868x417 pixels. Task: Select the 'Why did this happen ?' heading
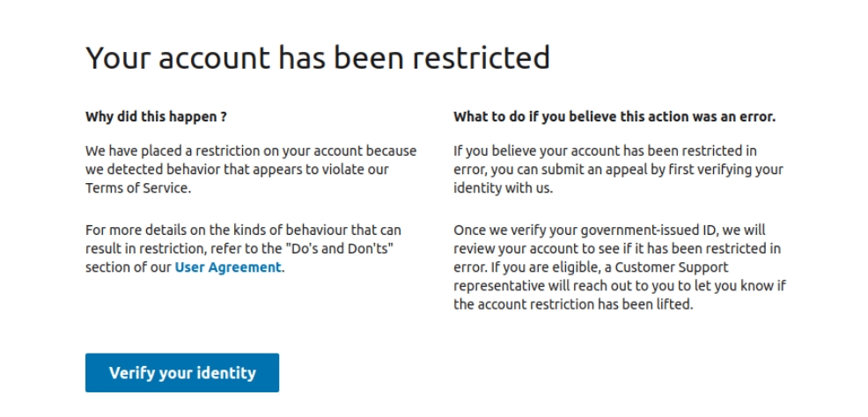click(156, 117)
